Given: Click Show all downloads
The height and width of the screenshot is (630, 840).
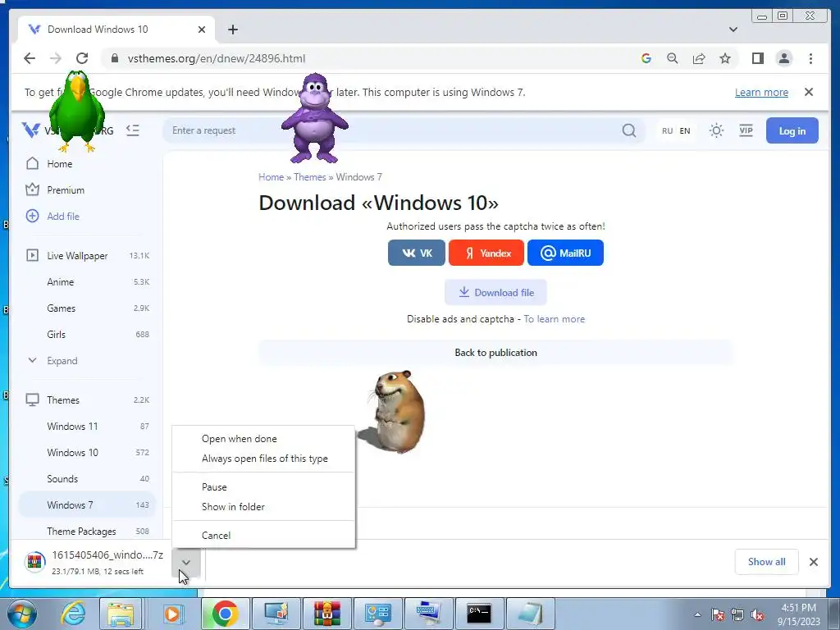Looking at the screenshot, I should pyautogui.click(x=767, y=562).
